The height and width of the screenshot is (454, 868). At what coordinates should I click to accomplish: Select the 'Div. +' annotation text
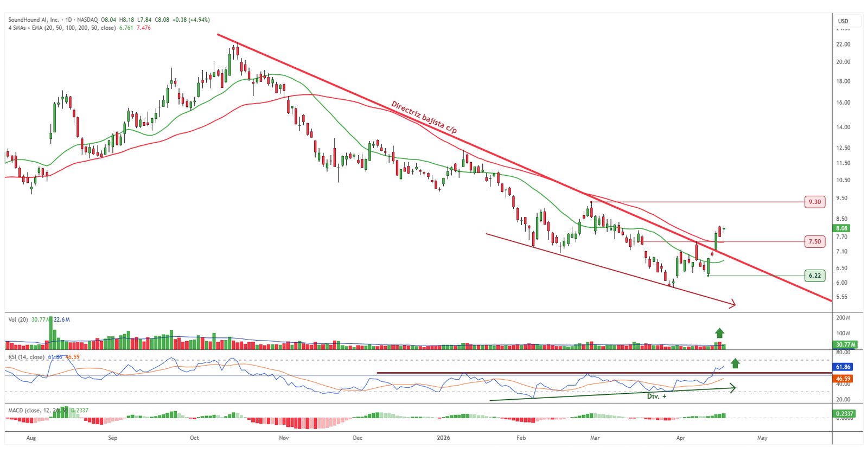(656, 396)
